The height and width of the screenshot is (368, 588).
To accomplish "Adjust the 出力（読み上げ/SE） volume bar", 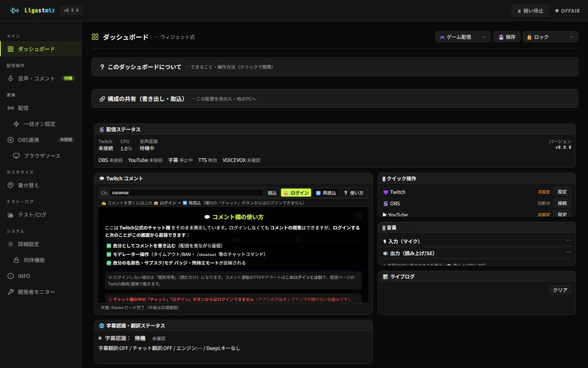I will [477, 259].
